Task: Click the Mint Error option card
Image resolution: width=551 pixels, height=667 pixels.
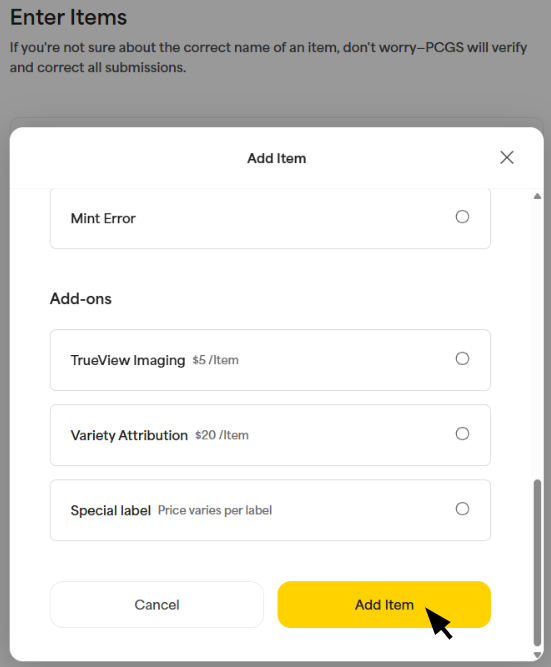Action: pos(270,218)
